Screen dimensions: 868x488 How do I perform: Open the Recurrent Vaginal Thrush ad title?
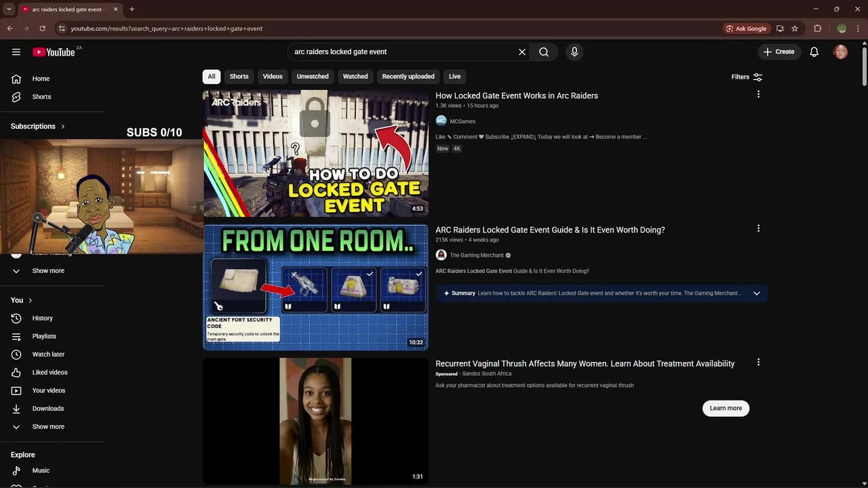585,364
